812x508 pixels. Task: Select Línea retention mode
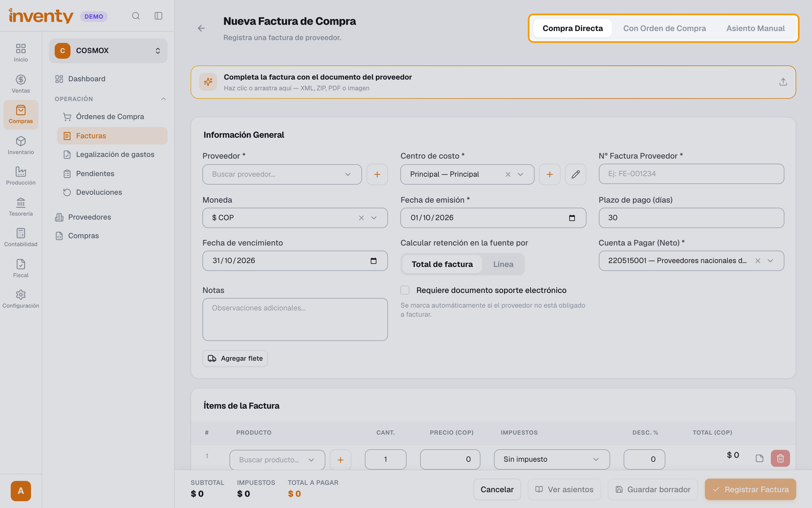(x=503, y=264)
